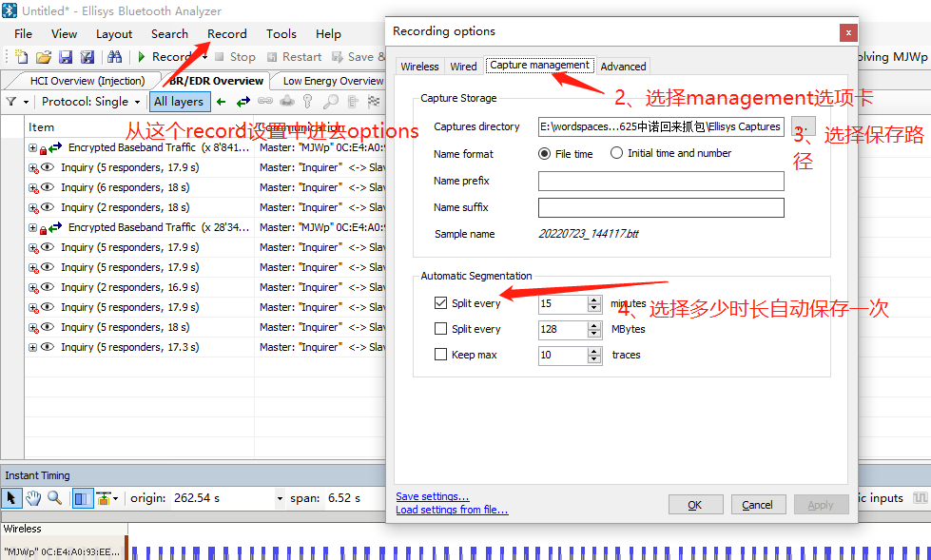Image resolution: width=931 pixels, height=560 pixels.
Task: Switch to the Wireless tab in Recording options
Action: 419,67
